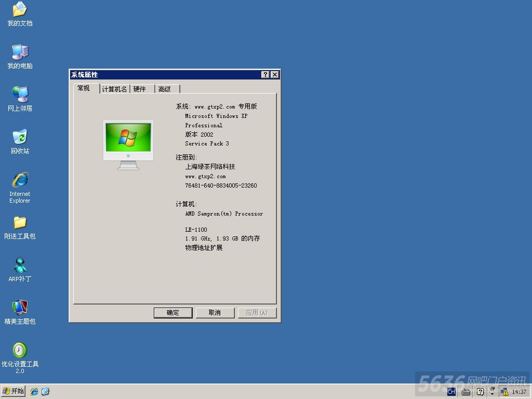
Task: Click the Show Desktop quick launch icon
Action: pyautogui.click(x=45, y=392)
